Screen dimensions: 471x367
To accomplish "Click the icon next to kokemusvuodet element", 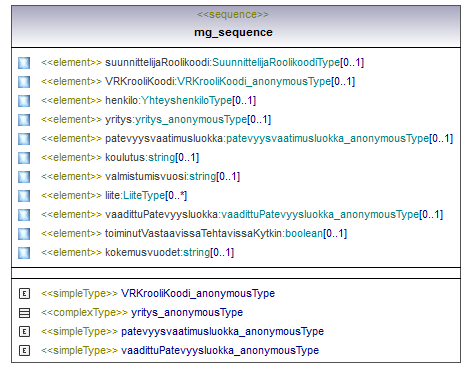I will click(24, 253).
